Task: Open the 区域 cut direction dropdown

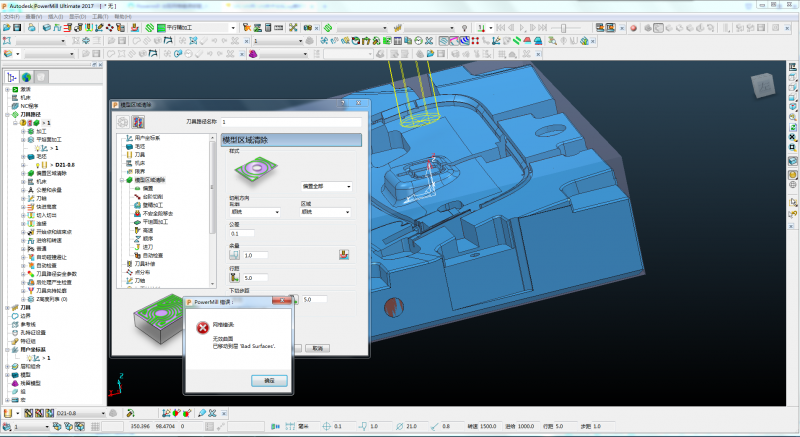Action: click(326, 212)
